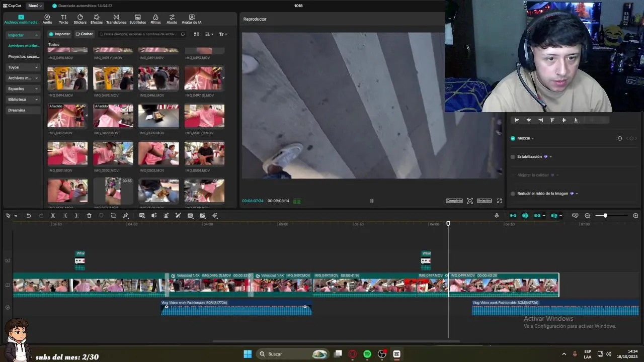This screenshot has width=644, height=362.
Task: Click the Relación aspect ratio button
Action: [484, 201]
